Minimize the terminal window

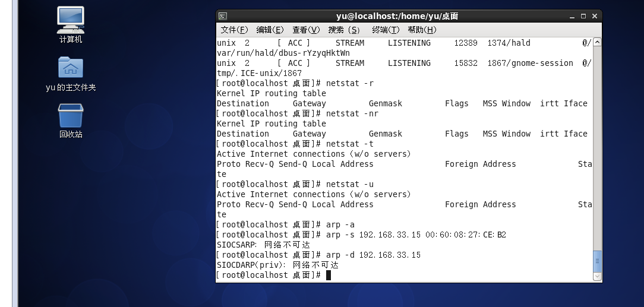coord(572,17)
